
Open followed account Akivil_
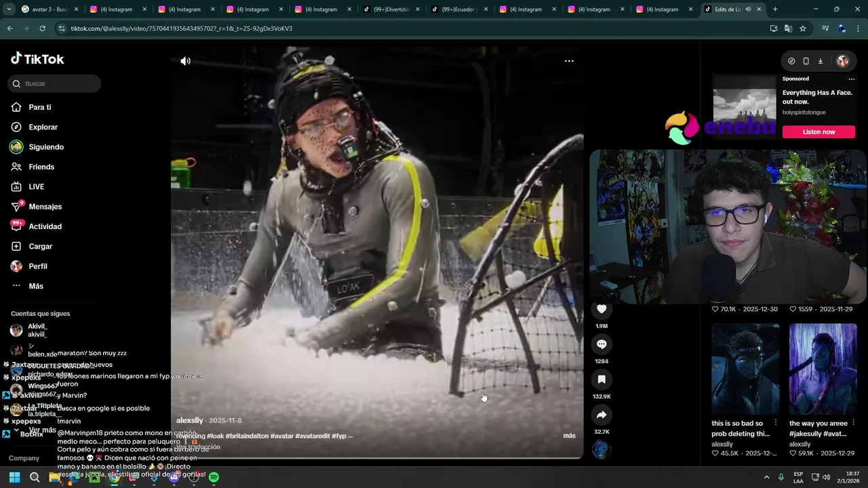point(37,330)
